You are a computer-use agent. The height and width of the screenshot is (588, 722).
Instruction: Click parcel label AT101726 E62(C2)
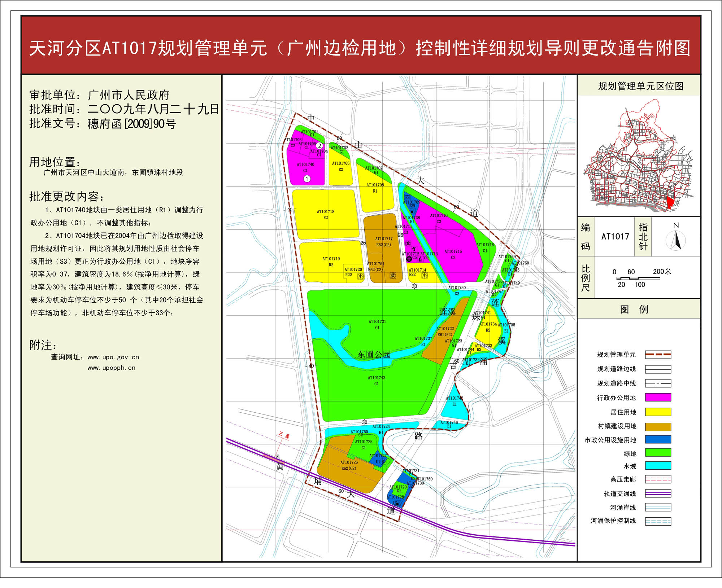[x=349, y=465]
